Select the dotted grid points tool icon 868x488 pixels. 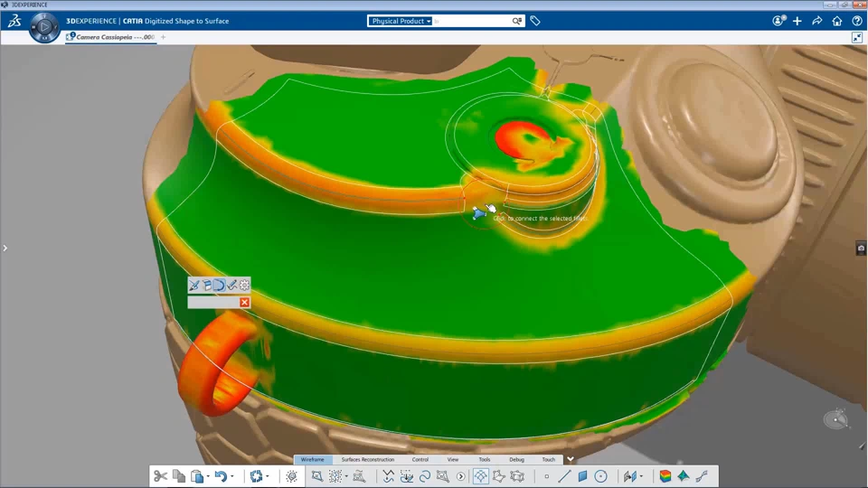click(335, 476)
